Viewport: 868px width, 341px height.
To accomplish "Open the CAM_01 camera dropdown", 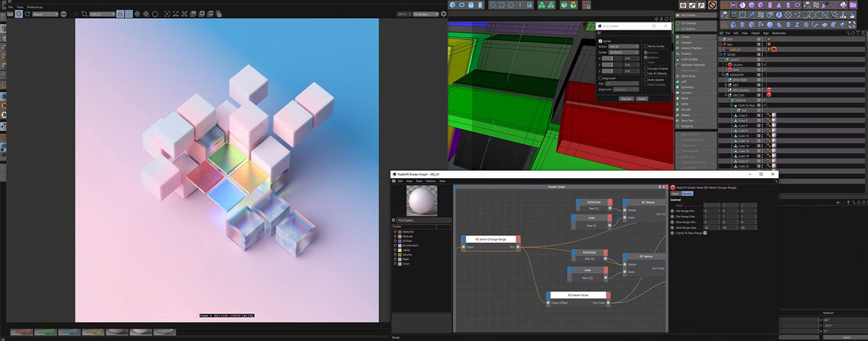I will [x=102, y=14].
